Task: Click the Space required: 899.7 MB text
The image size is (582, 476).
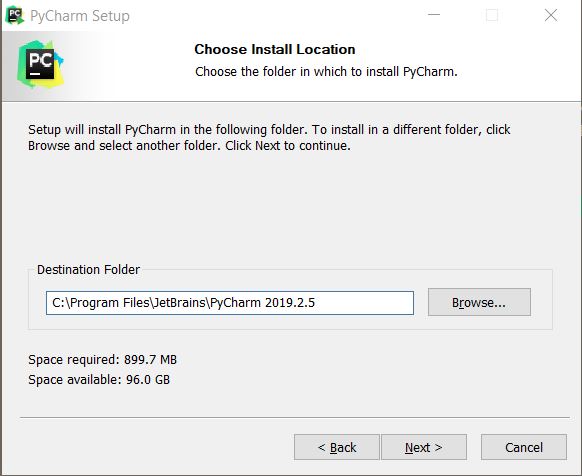Action: pyautogui.click(x=102, y=360)
